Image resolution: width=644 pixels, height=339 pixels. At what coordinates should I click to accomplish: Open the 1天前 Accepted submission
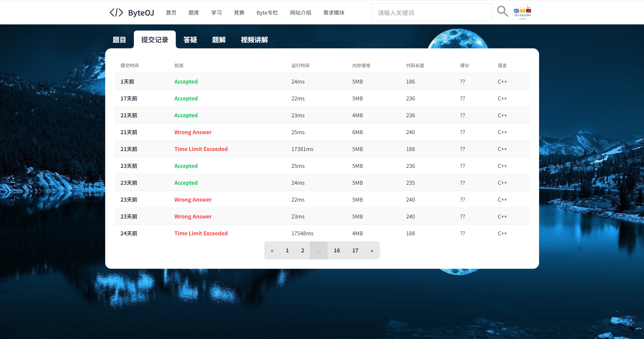point(186,82)
